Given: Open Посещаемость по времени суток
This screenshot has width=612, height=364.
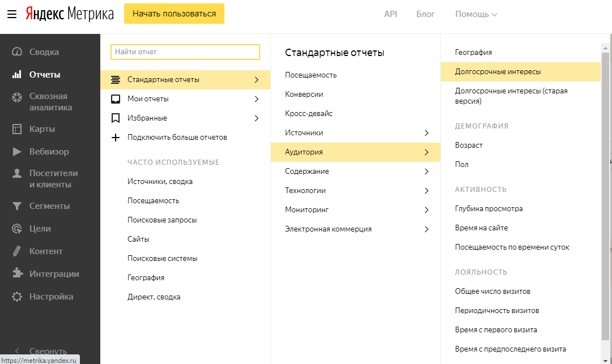Looking at the screenshot, I should tap(512, 247).
